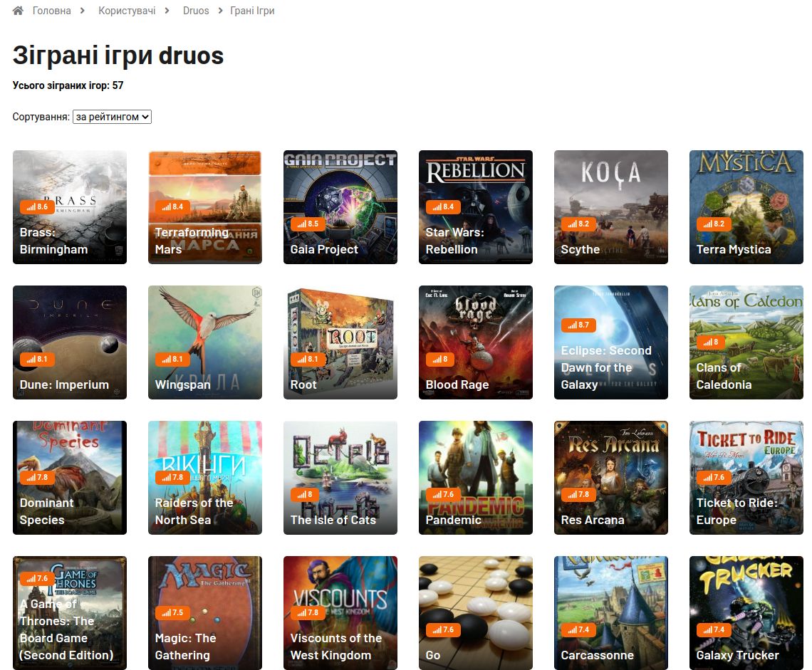Open the Terraforming Mars game title
The height and width of the screenshot is (670, 812).
point(192,241)
